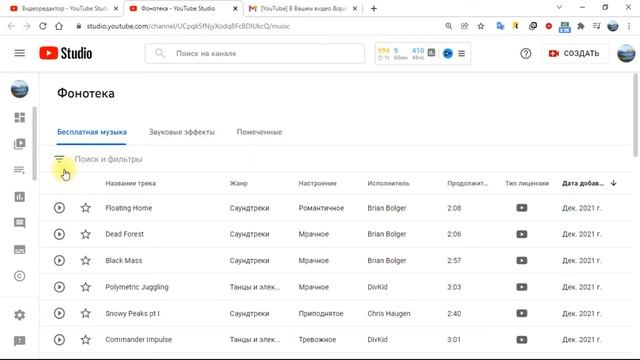Click the channel search field
The height and width of the screenshot is (360, 640).
coord(255,53)
